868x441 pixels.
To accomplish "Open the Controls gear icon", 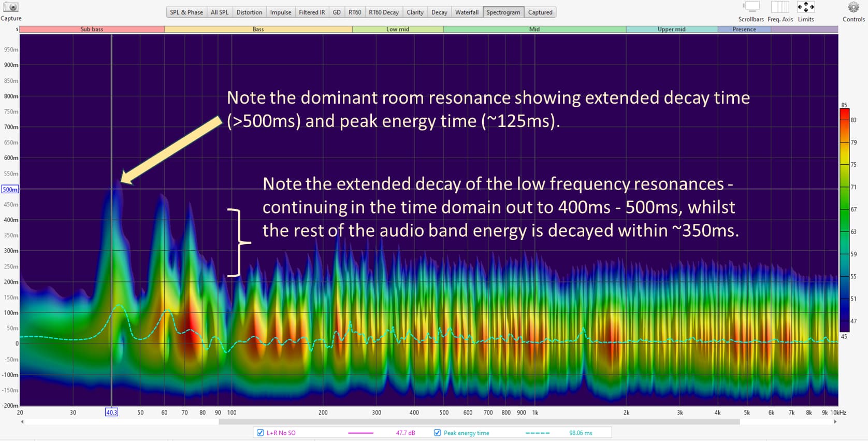I will click(853, 7).
